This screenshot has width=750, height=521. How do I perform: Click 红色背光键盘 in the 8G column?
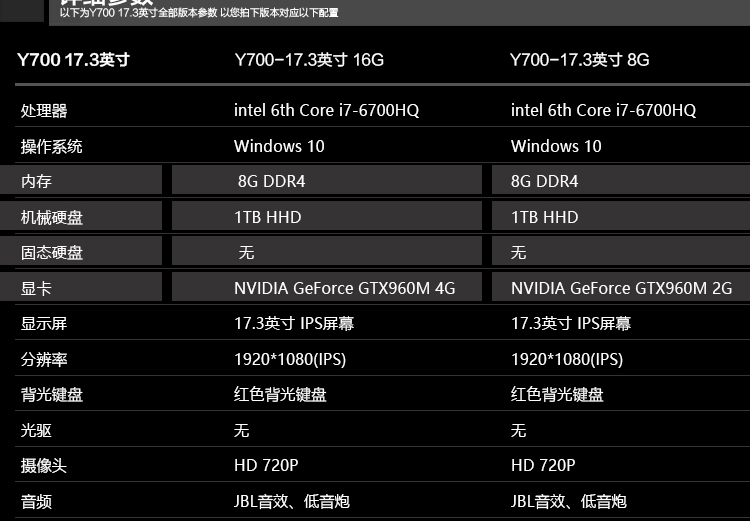click(557, 395)
